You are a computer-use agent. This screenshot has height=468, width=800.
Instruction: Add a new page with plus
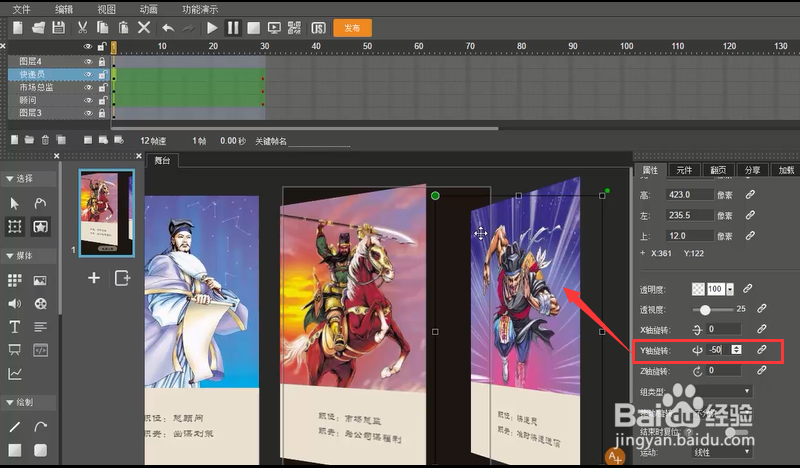(x=94, y=278)
